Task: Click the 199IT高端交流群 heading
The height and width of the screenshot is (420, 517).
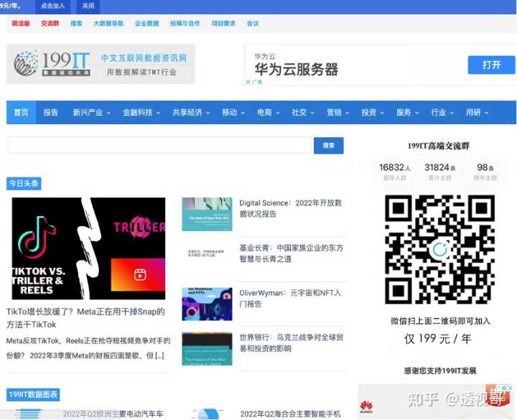Action: click(439, 146)
